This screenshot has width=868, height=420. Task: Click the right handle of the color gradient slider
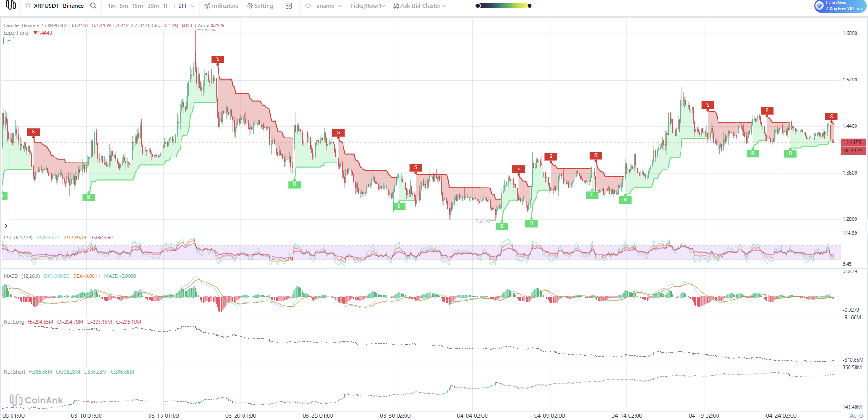[530, 6]
